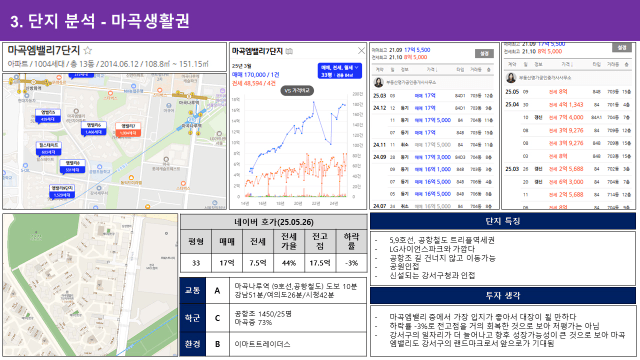This screenshot has height=360, width=640.
Task: Click the 아파트 / 1004세대 info line
Action: (x=108, y=64)
